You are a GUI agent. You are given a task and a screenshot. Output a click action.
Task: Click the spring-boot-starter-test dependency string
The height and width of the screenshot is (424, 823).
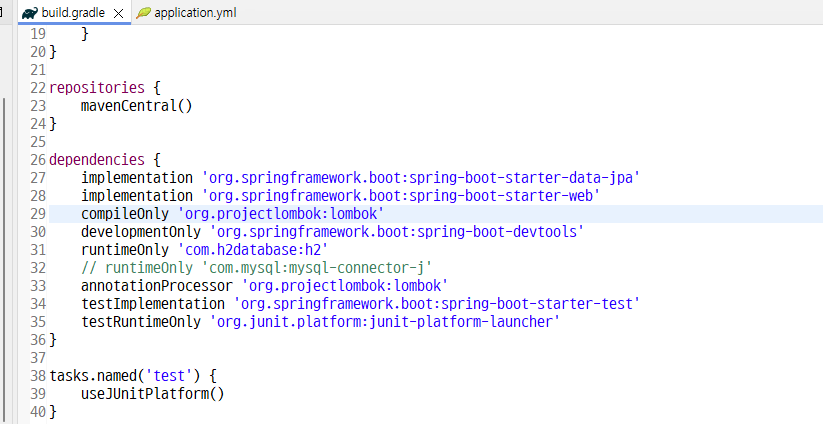436,304
